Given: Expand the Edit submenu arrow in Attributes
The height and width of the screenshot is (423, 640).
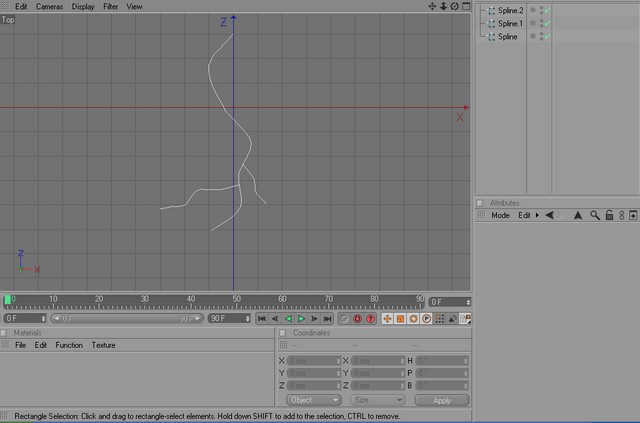Looking at the screenshot, I should [537, 215].
